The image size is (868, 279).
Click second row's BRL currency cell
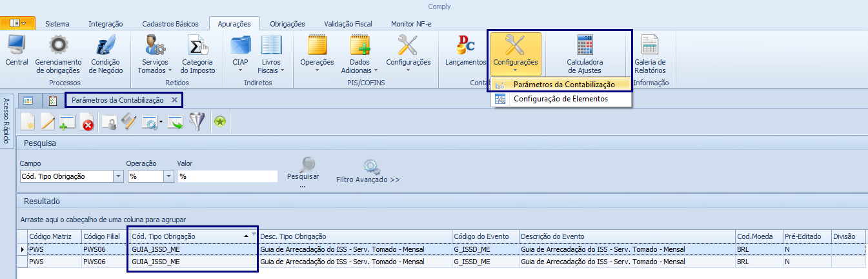tap(759, 262)
